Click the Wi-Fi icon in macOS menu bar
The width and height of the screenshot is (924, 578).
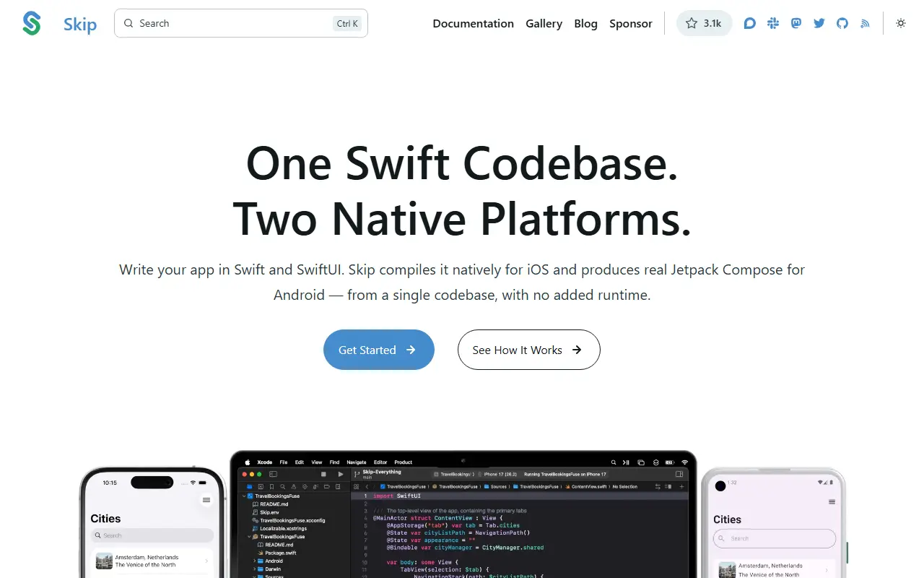pos(684,462)
